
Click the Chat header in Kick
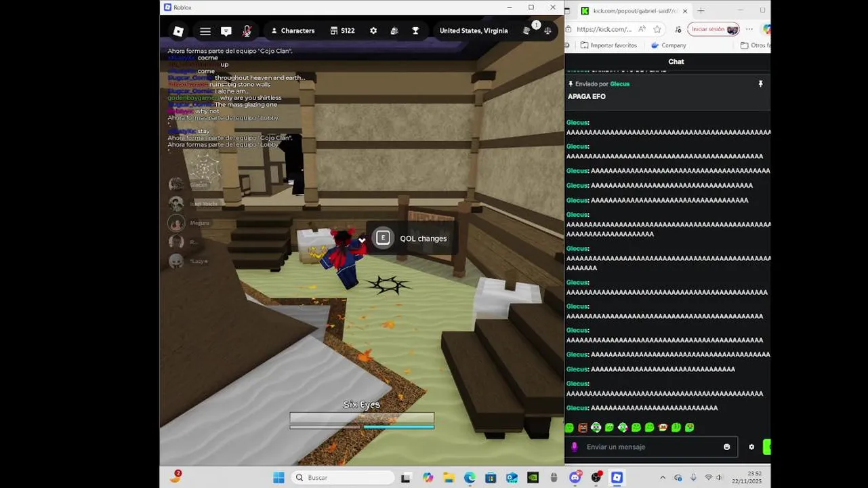click(x=676, y=62)
